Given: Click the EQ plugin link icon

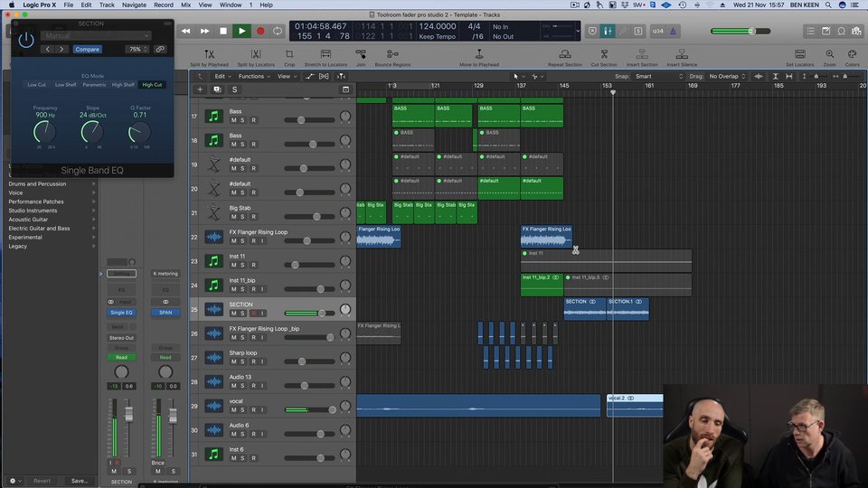Looking at the screenshot, I should pyautogui.click(x=160, y=49).
